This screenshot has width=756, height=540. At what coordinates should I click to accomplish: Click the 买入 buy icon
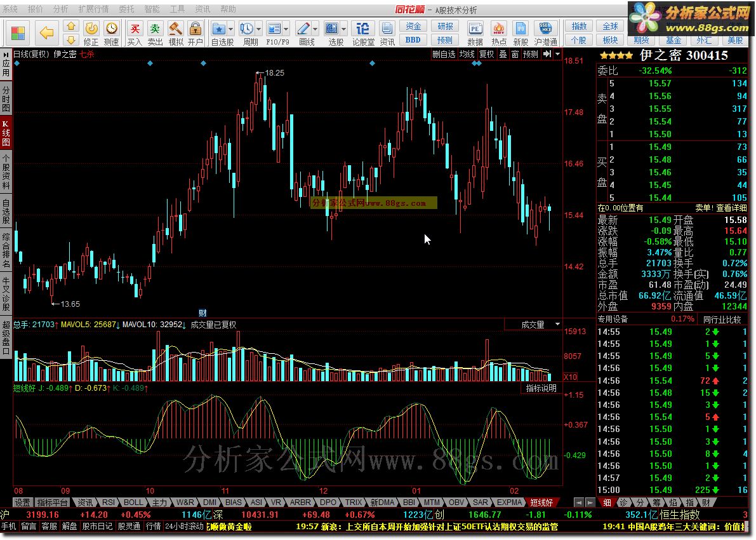[x=135, y=33]
